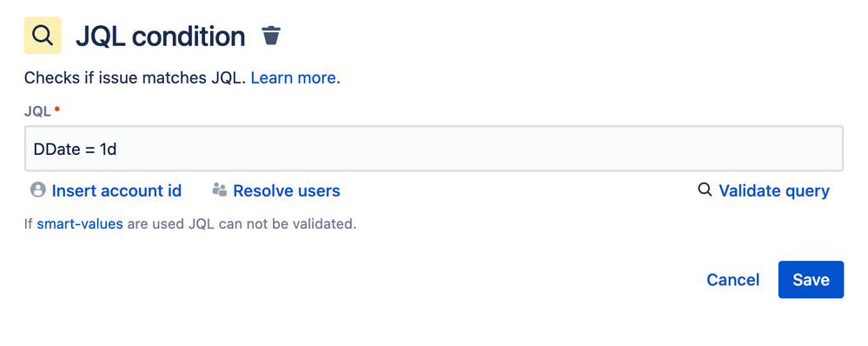Click the person icon beside Insert account id
The height and width of the screenshot is (346, 868).
point(37,190)
